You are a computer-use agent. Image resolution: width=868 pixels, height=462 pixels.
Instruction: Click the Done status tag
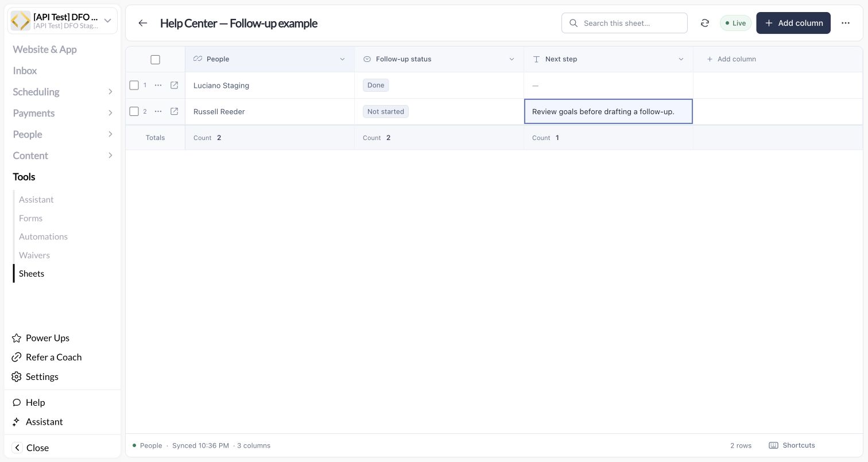pos(376,85)
